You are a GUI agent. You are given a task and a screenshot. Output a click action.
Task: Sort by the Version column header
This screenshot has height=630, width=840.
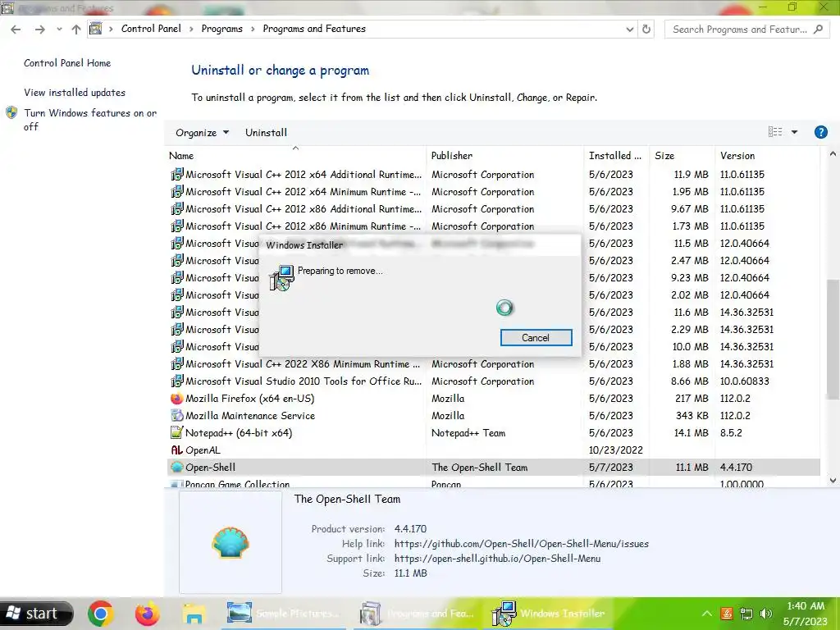767,156
